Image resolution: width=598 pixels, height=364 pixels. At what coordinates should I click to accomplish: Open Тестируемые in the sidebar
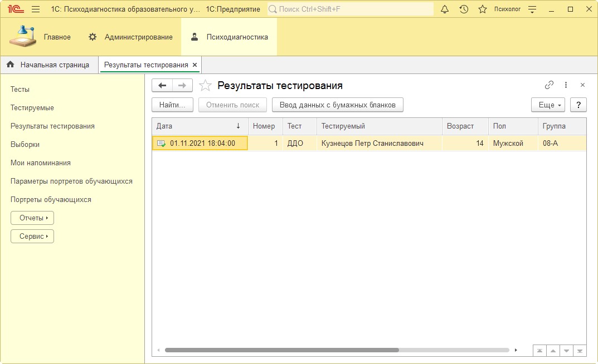pyautogui.click(x=32, y=107)
